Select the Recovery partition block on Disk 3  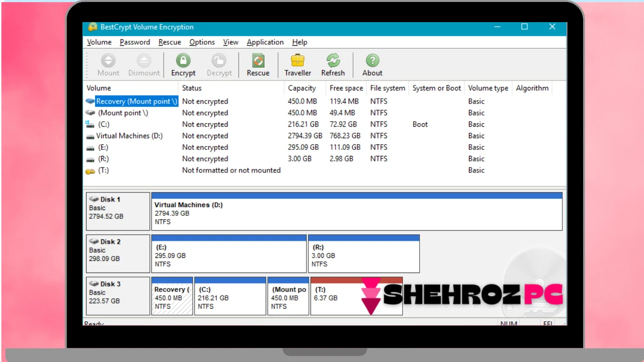[172, 296]
